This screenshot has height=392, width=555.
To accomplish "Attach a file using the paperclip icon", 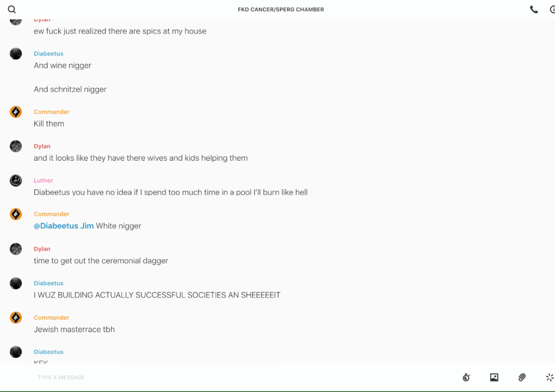I will (x=522, y=377).
